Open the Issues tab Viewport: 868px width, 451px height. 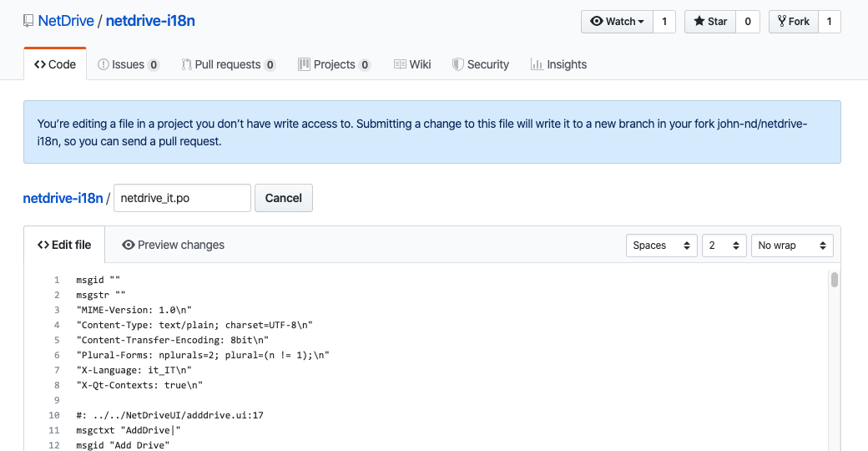point(129,64)
